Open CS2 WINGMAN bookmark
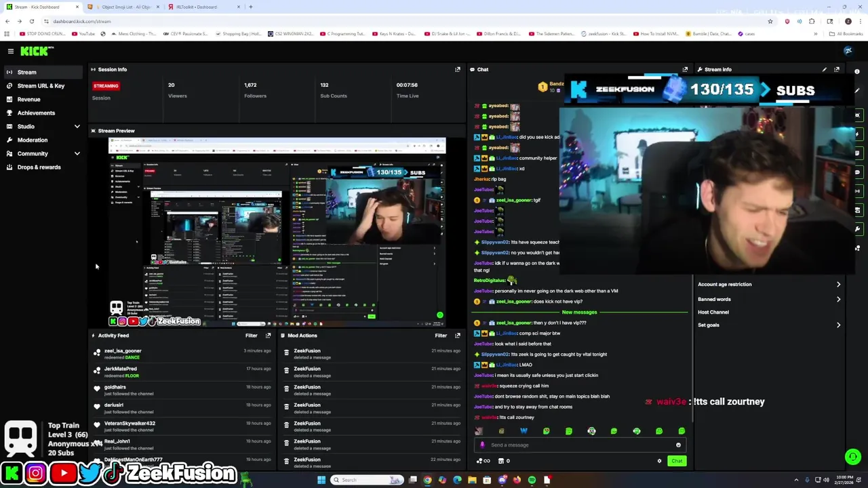Screen dimensions: 868x488 click(x=290, y=34)
